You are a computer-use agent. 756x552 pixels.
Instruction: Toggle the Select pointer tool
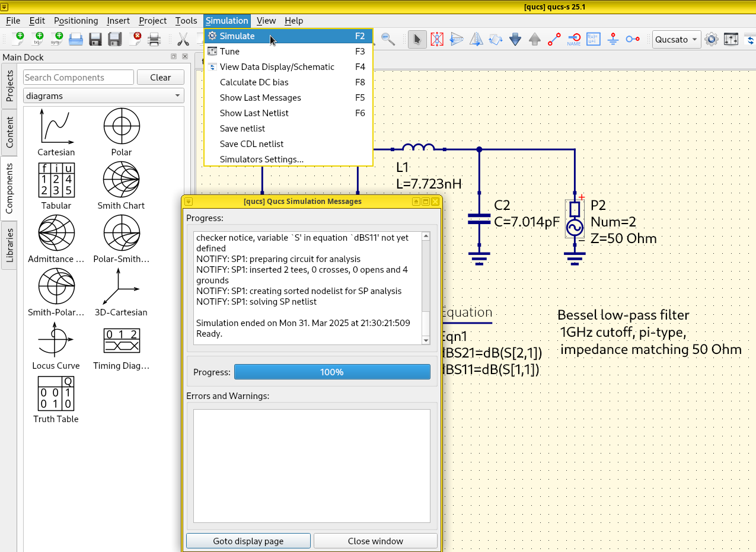(417, 40)
